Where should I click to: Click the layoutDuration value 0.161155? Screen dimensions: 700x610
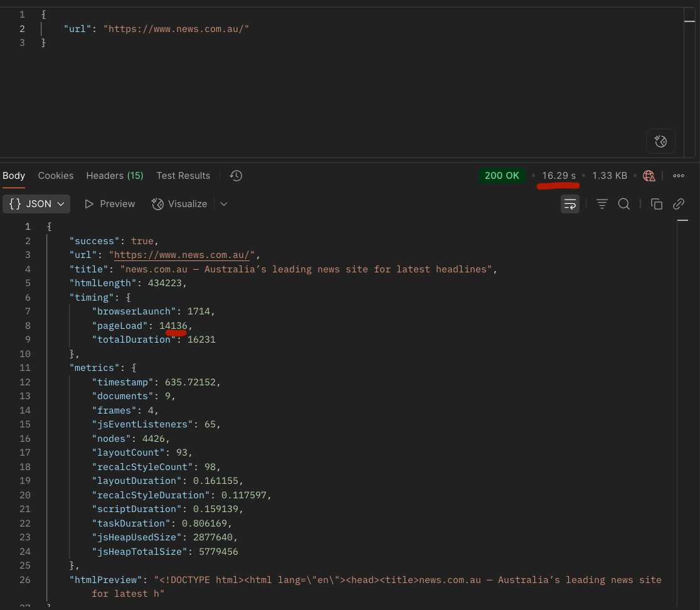tap(216, 481)
